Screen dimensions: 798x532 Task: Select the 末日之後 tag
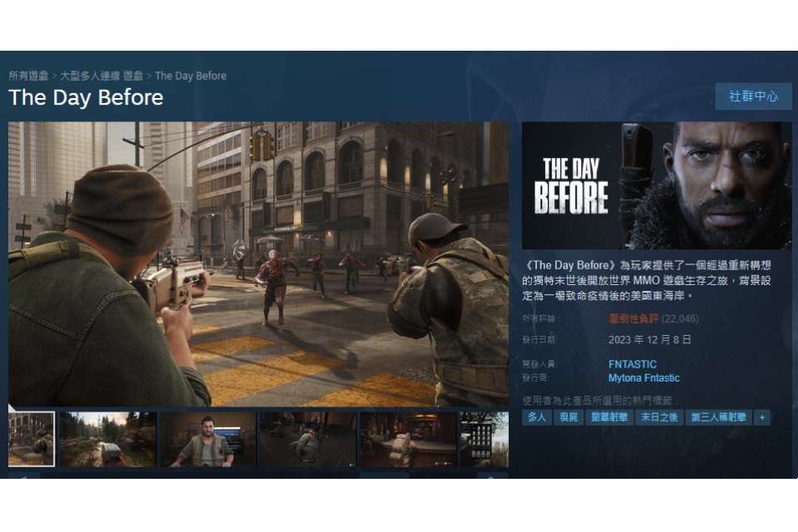click(659, 417)
